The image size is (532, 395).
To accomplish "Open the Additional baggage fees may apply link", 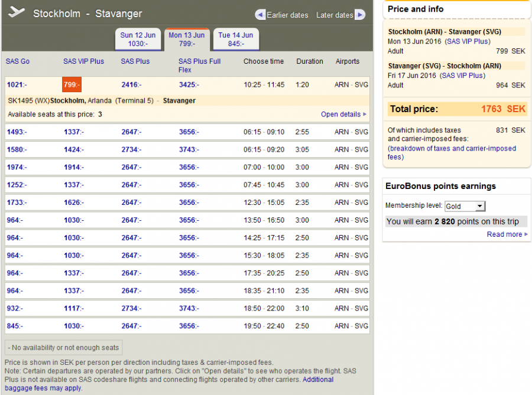I will (317, 380).
